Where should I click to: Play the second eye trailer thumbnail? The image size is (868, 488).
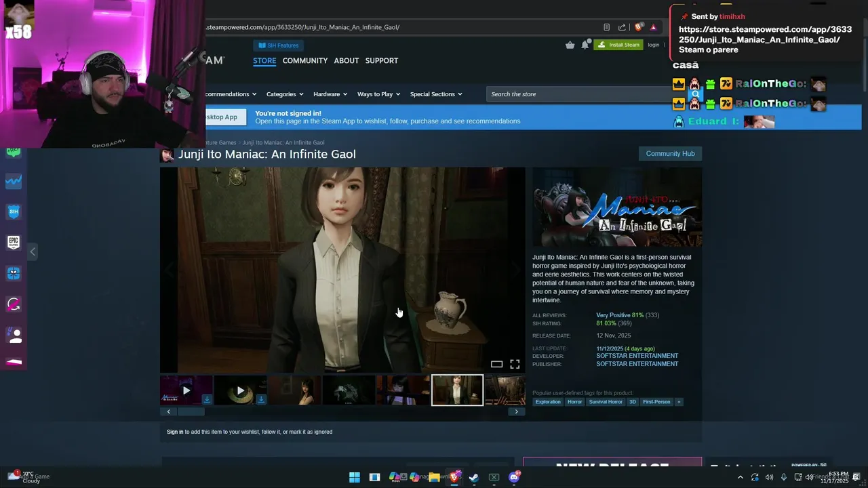[240, 390]
